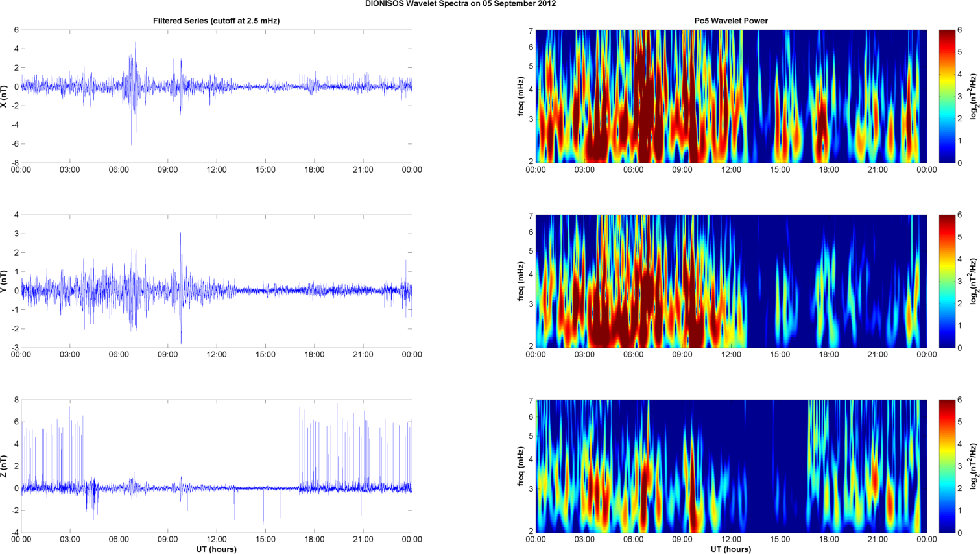This screenshot has height=554, width=980.
Task: Select the Pc5 Wavelet Power column title
Action: (731, 21)
